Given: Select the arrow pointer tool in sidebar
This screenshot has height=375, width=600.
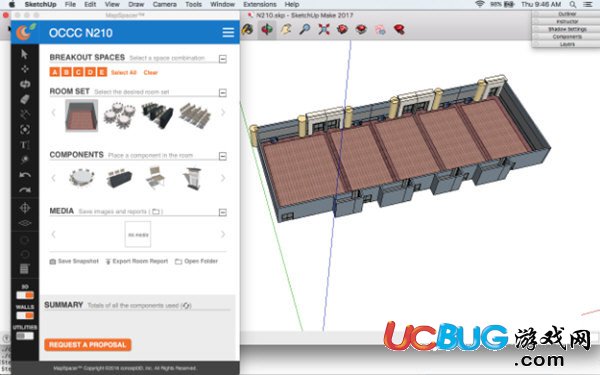Looking at the screenshot, I should click(x=24, y=54).
